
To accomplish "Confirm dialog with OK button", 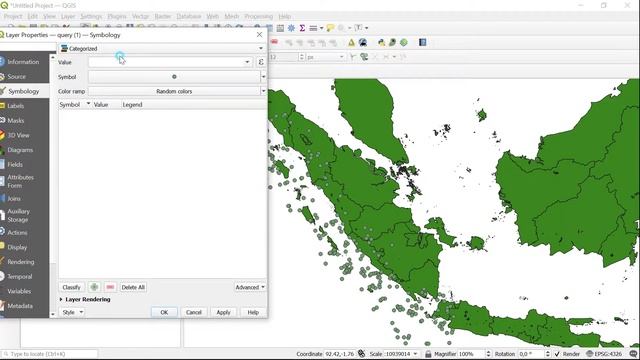I will (x=164, y=312).
